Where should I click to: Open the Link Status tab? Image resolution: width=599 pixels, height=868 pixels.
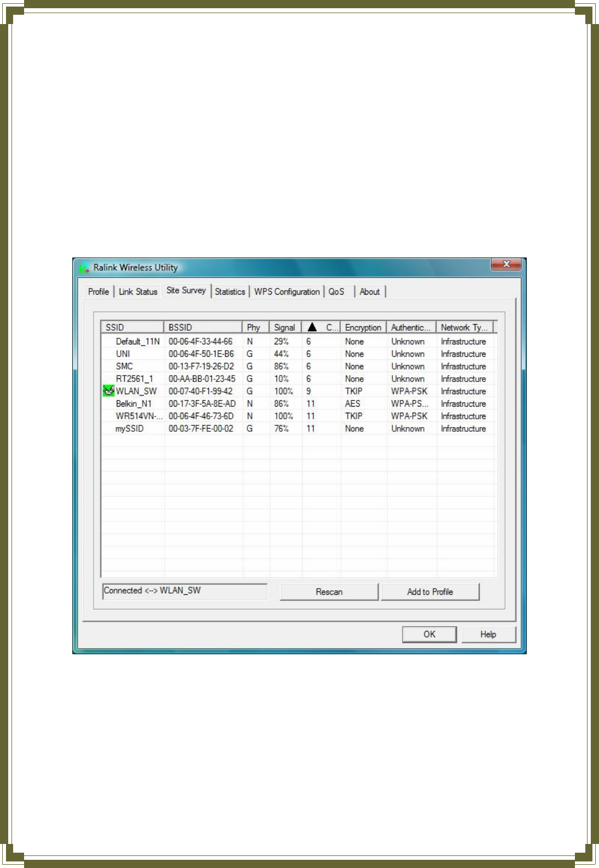coord(138,291)
